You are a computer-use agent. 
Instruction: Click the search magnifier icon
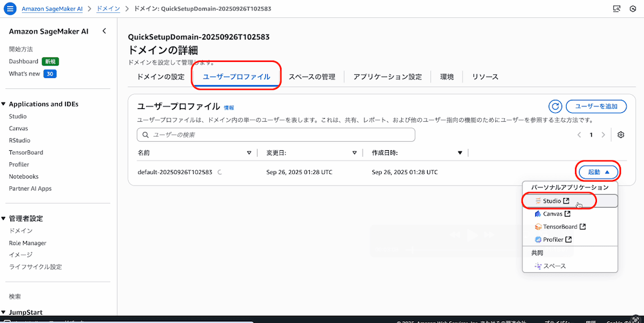click(146, 135)
